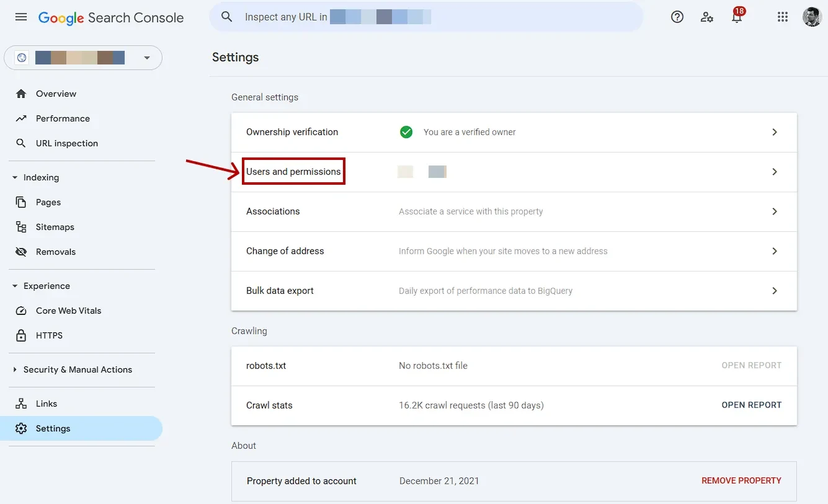The height and width of the screenshot is (504, 828).
Task: Open the Help question mark icon
Action: click(x=677, y=17)
